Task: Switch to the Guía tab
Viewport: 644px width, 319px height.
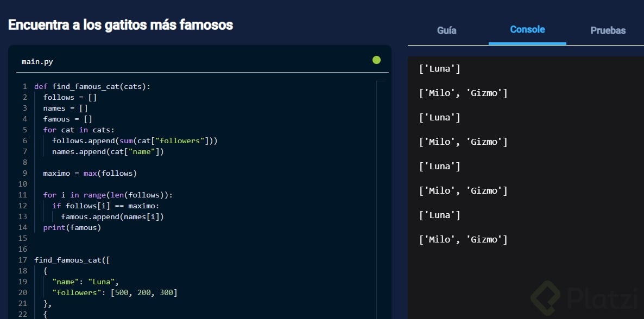Action: 446,30
